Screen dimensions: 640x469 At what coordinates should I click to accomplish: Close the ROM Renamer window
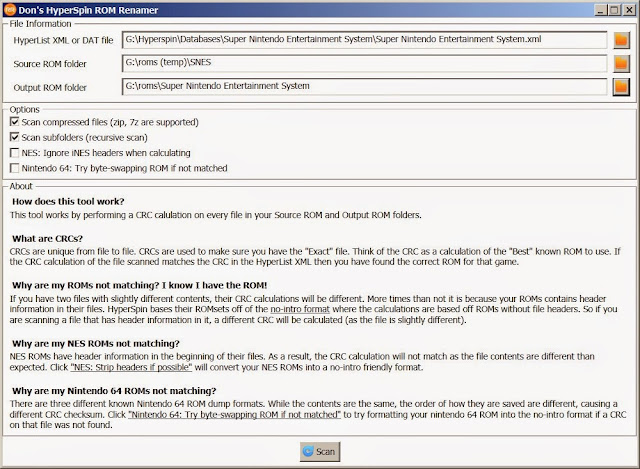[x=629, y=10]
